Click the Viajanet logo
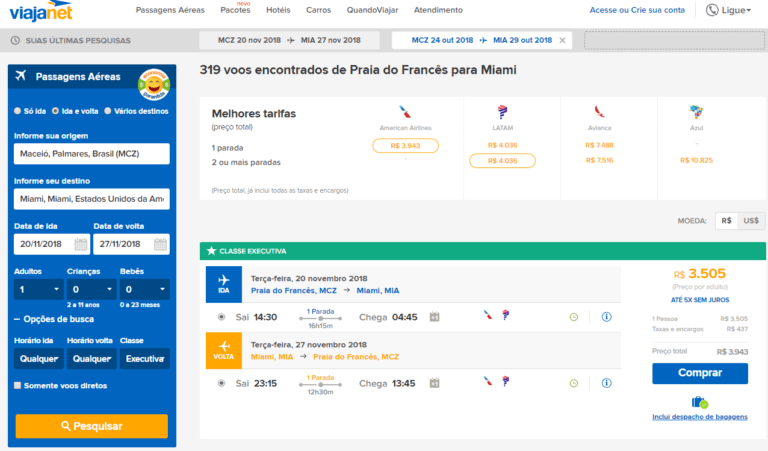The height and width of the screenshot is (451, 768). pyautogui.click(x=41, y=11)
